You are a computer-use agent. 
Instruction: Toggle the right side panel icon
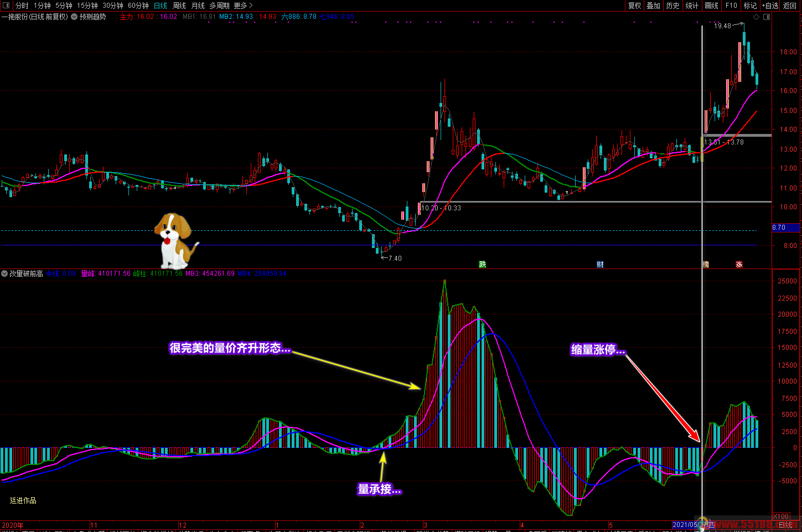(767, 17)
